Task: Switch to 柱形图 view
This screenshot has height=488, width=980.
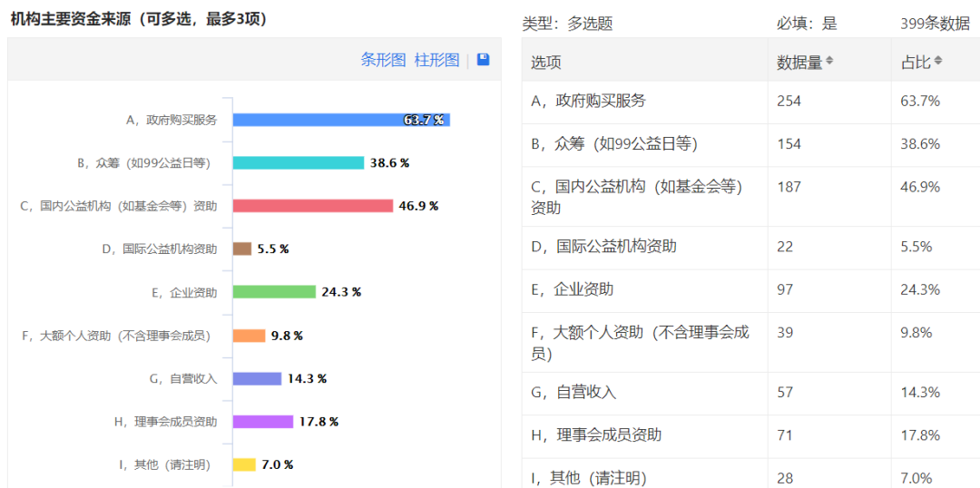Action: click(436, 60)
